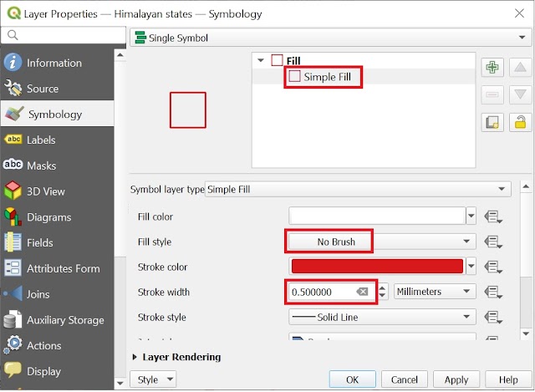
Task: Select the Fill symbol tree row
Action: tap(364, 60)
